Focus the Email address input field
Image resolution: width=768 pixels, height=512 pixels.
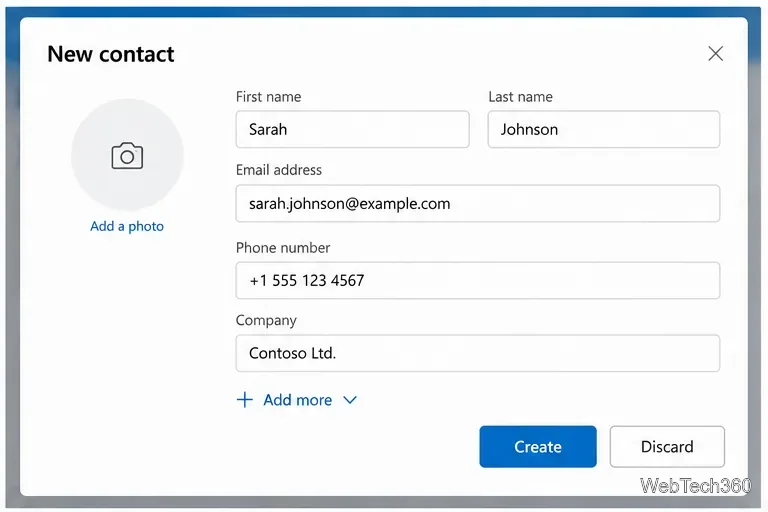[478, 203]
